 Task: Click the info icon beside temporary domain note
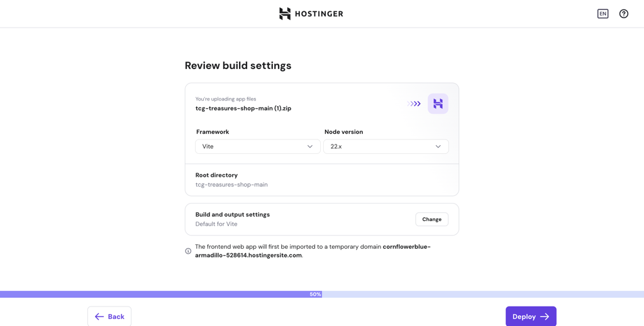pos(188,251)
